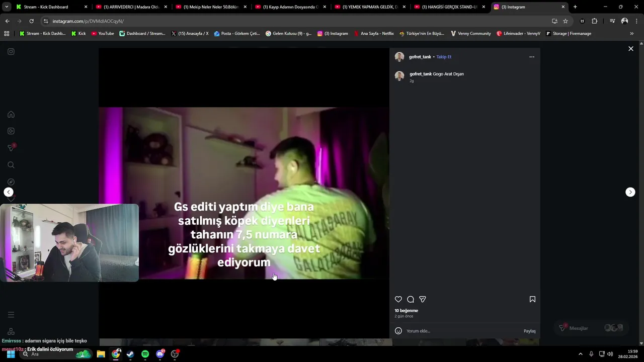Viewport: 644px width, 362px height.
Task: Bookmark this page with star icon
Action: (x=566, y=21)
